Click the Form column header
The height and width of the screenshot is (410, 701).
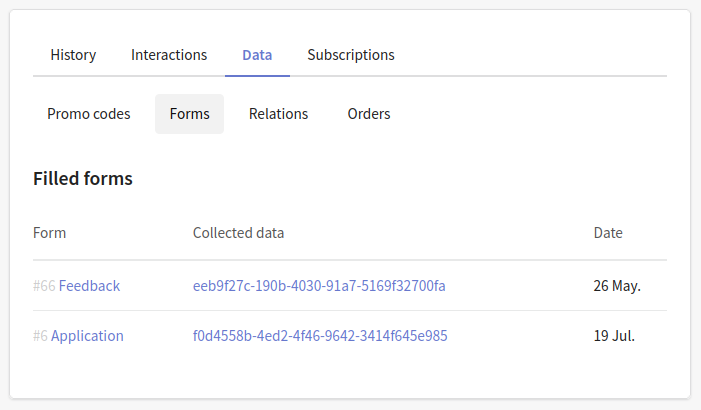50,232
